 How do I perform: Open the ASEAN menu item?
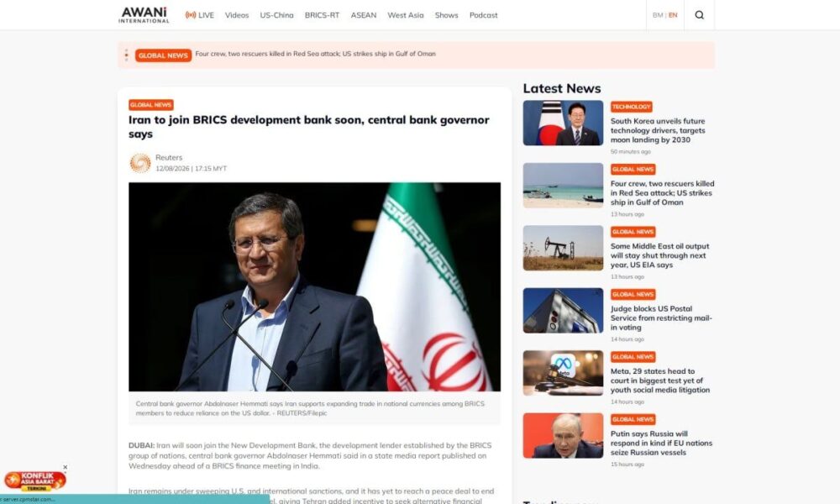click(x=364, y=15)
